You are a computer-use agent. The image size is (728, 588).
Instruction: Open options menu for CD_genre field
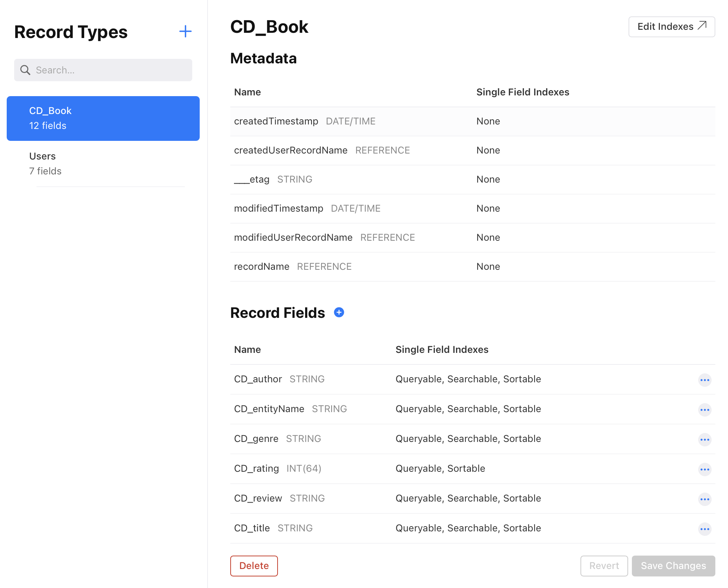(704, 440)
